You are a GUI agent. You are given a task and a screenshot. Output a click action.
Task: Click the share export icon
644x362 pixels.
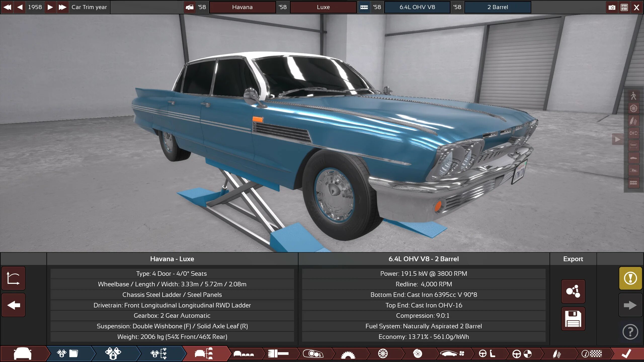[x=573, y=291]
